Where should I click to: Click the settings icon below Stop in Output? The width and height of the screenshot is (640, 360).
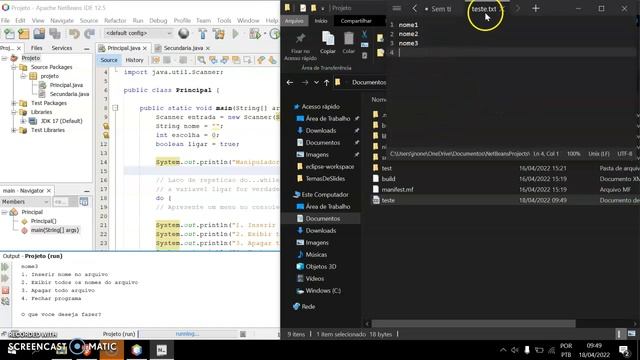pyautogui.click(x=5, y=302)
